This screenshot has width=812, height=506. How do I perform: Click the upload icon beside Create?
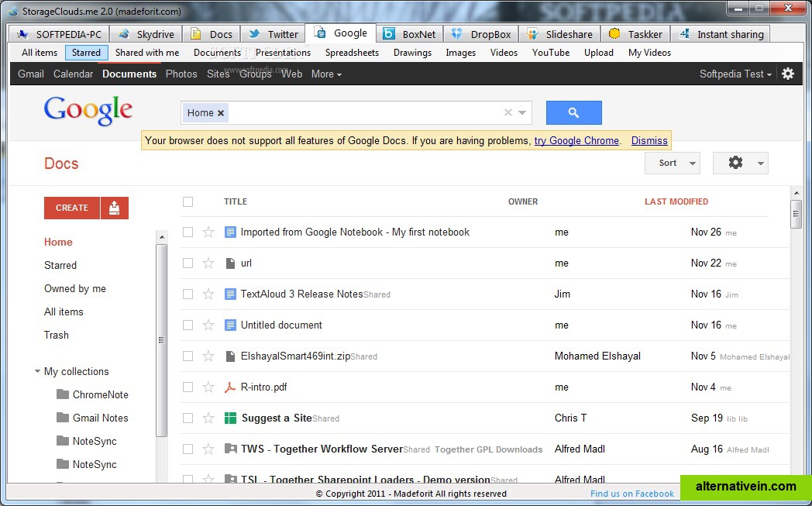115,208
